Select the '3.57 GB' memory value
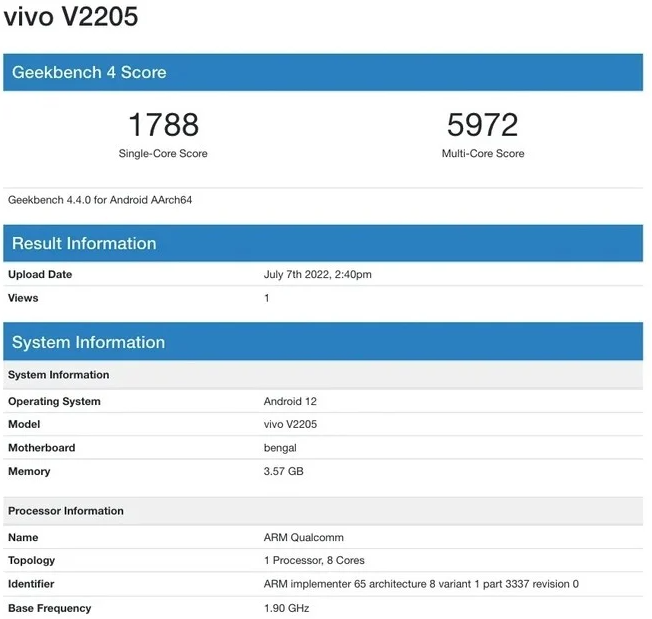Screen dimensions: 652x619 click(284, 471)
